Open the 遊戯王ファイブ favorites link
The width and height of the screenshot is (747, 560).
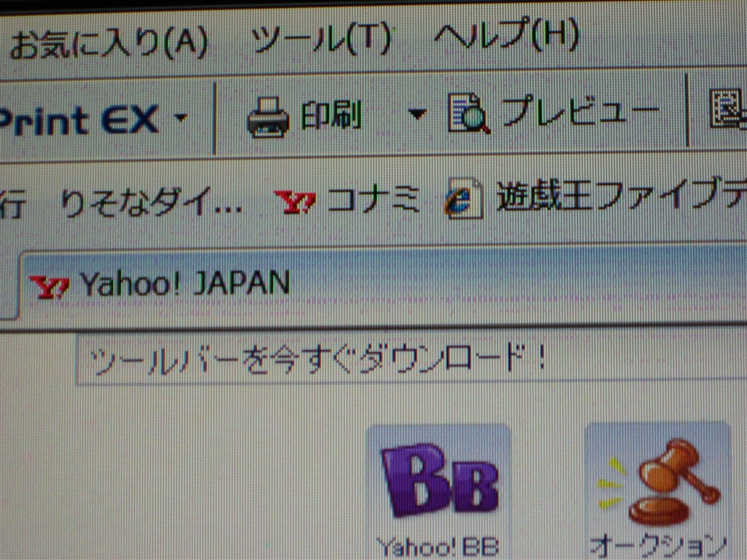622,195
